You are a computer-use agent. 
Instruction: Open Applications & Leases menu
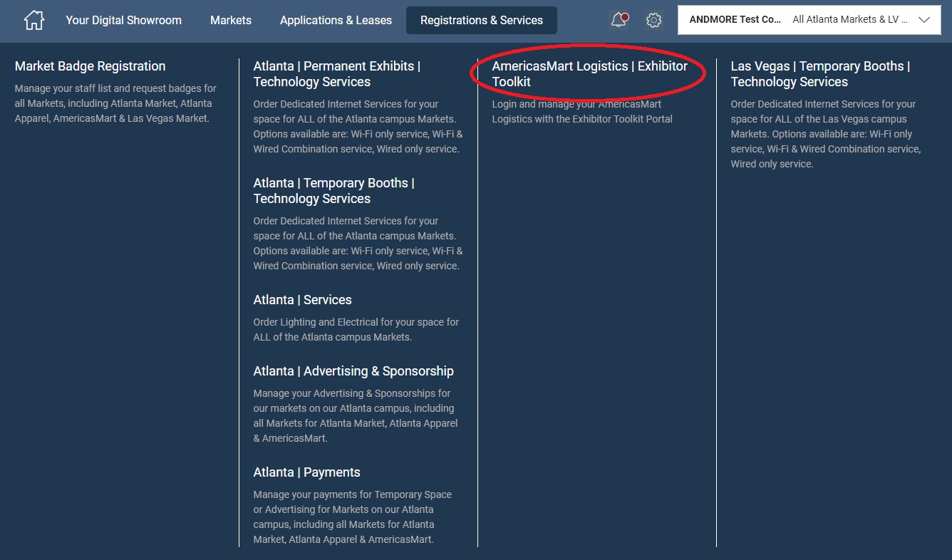click(x=336, y=20)
